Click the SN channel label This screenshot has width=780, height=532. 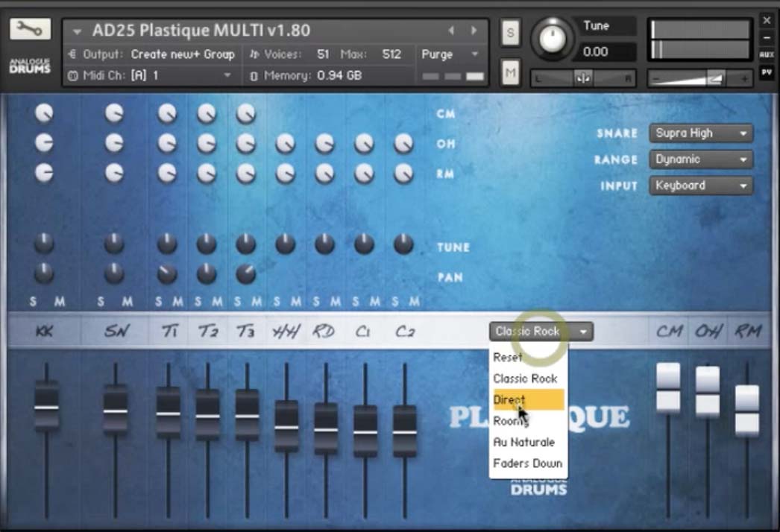(x=116, y=331)
